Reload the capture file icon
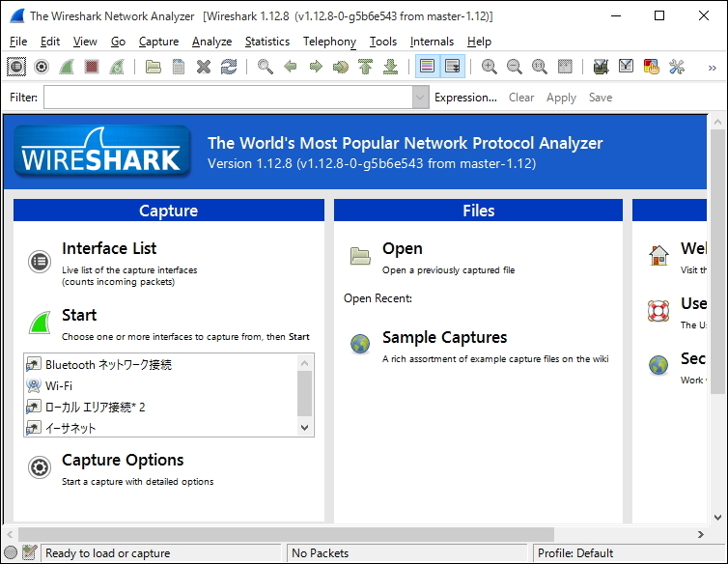 coord(229,67)
